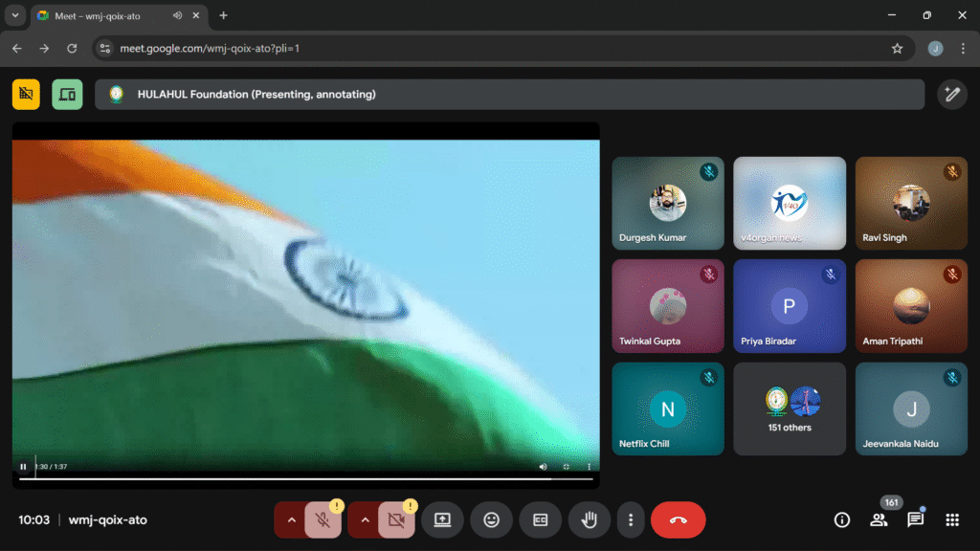This screenshot has width=980, height=551.
Task: Expand video settings chevron beside camera
Action: [x=364, y=520]
